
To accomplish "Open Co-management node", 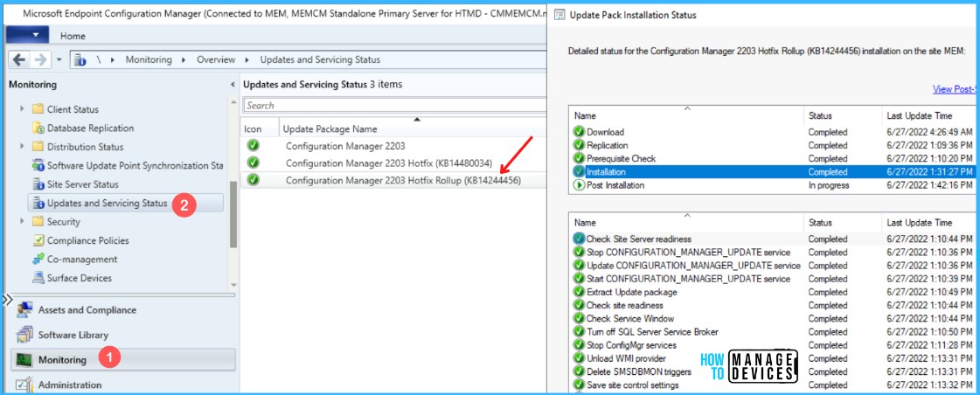I will pos(82,260).
